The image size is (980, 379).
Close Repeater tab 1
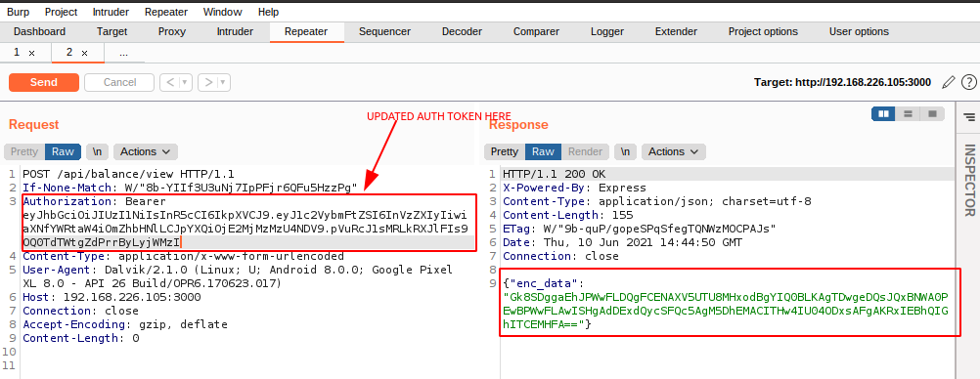click(x=32, y=53)
